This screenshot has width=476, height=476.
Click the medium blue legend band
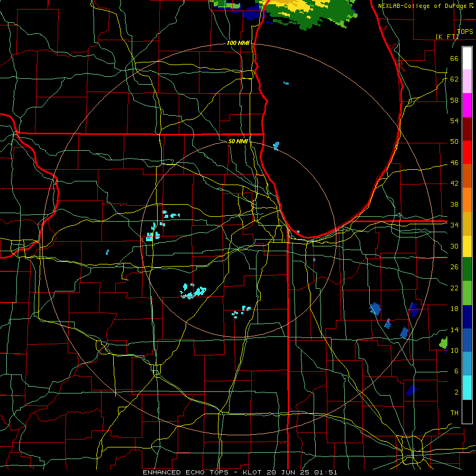click(x=467, y=340)
